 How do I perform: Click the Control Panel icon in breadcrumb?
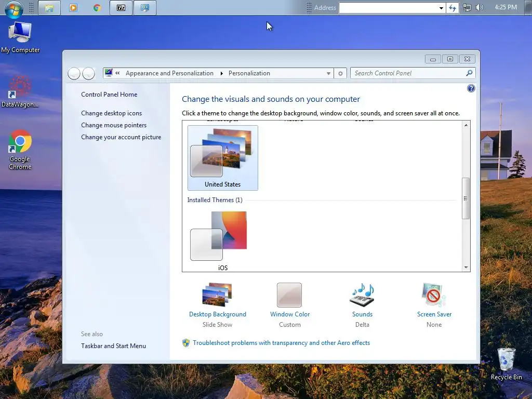(x=109, y=73)
